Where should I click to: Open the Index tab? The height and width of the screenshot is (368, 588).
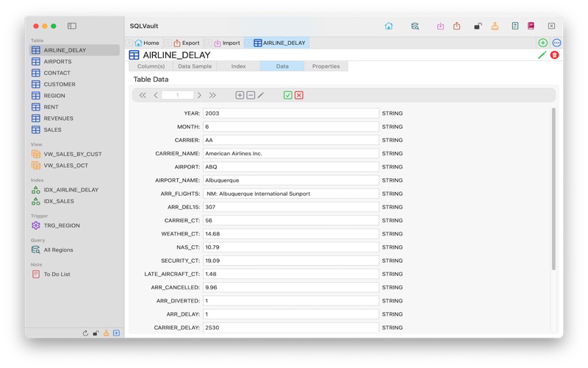[238, 66]
